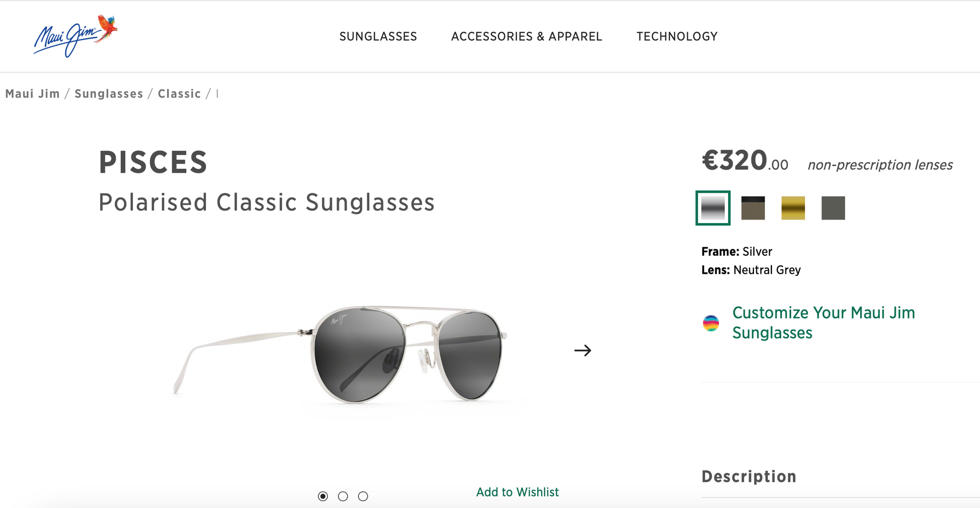Viewport: 980px width, 508px height.
Task: Select the olive grey frame swatch
Action: point(832,207)
